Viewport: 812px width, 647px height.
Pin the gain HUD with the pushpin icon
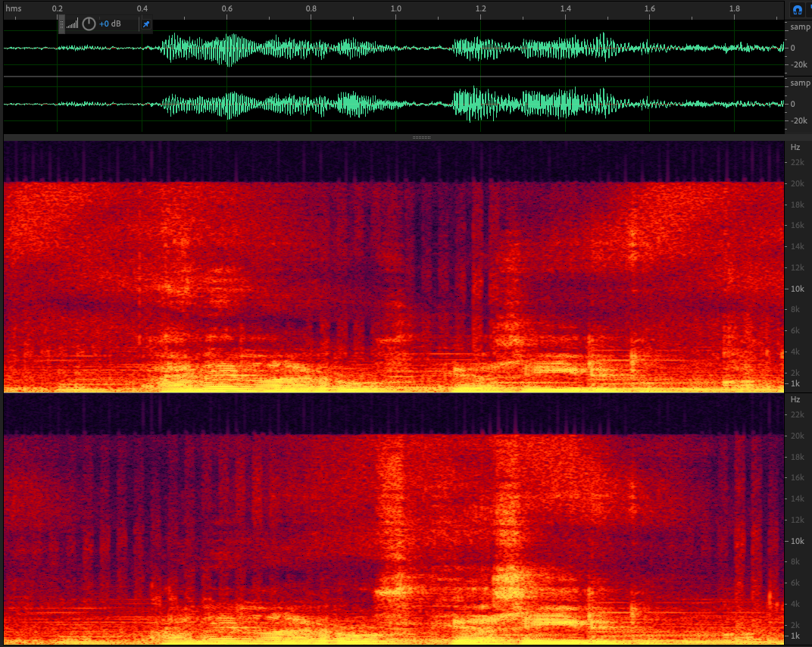pos(146,24)
